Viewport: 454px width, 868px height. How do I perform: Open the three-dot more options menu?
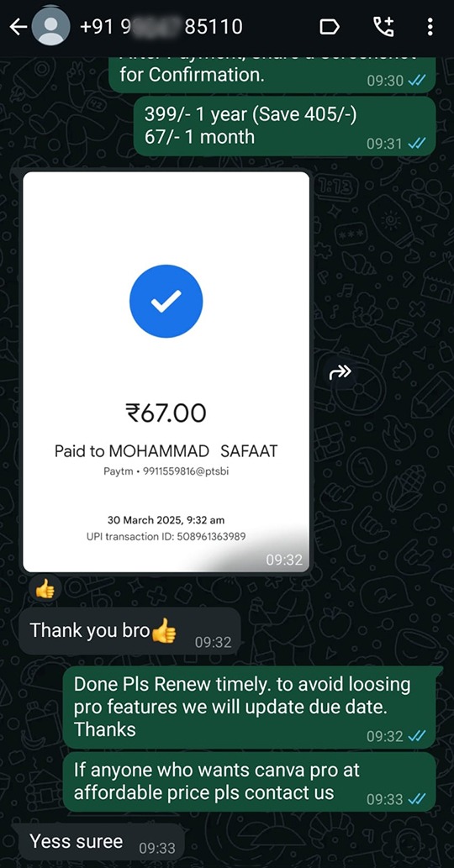pyautogui.click(x=430, y=27)
